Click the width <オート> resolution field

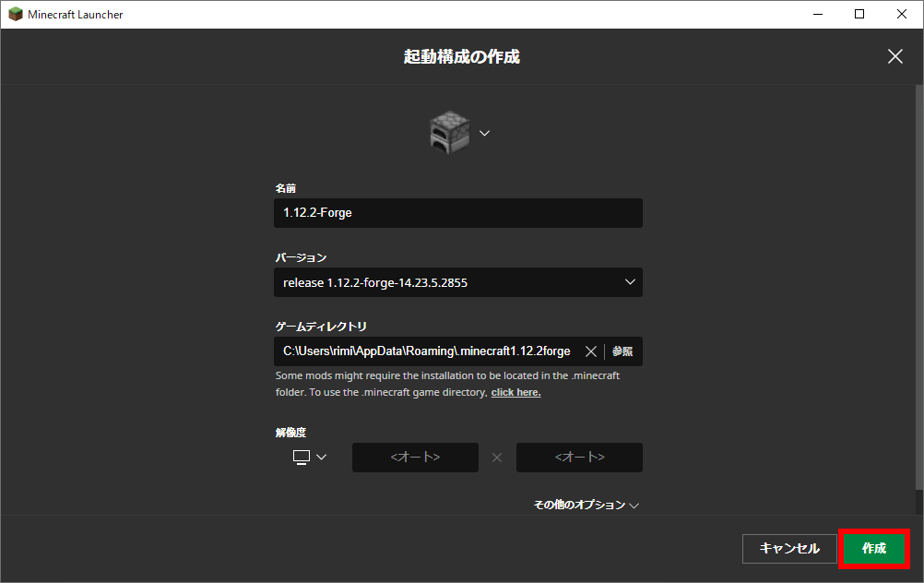point(415,457)
